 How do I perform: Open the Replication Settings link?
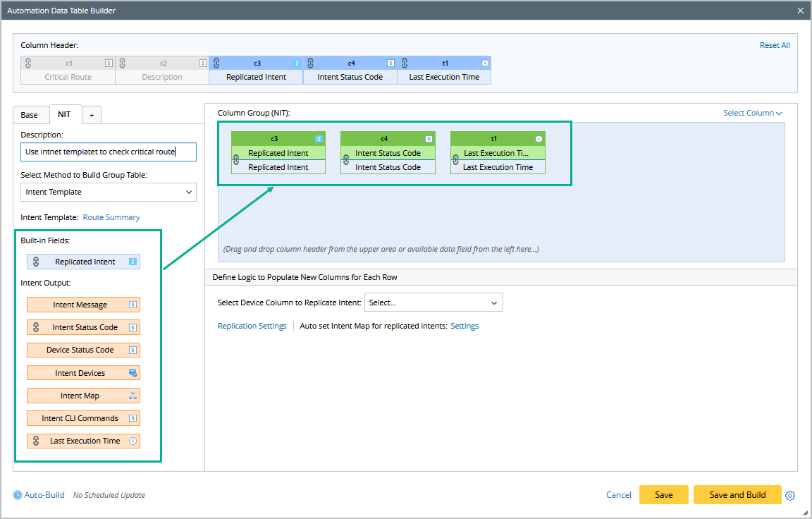pos(252,326)
